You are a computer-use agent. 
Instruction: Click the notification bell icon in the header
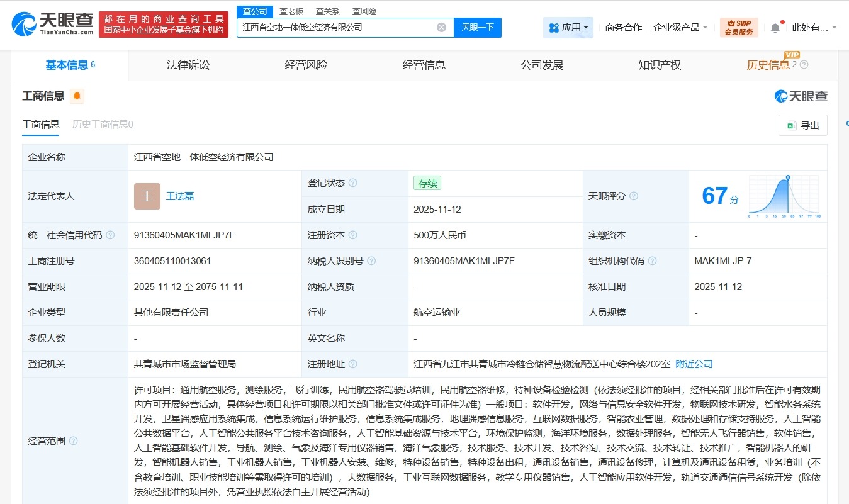coord(774,26)
